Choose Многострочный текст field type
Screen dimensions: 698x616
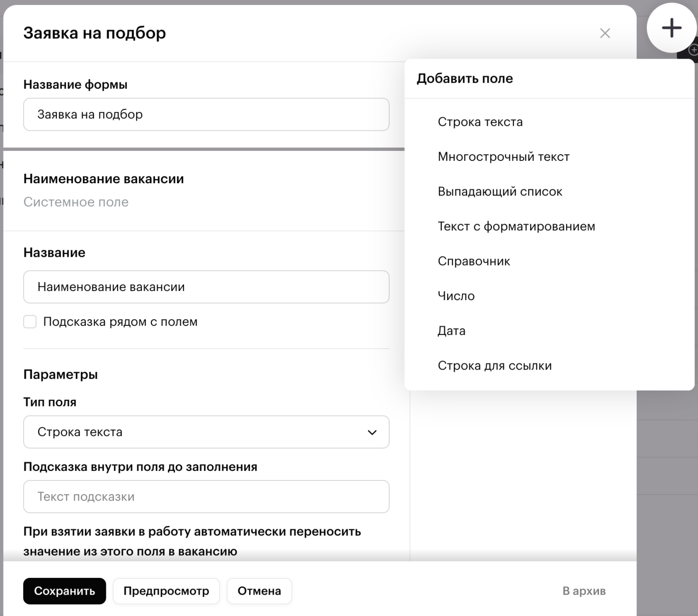(503, 157)
